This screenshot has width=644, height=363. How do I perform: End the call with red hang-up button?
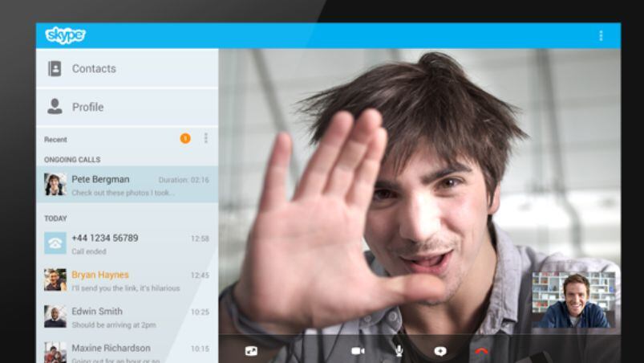point(481,351)
